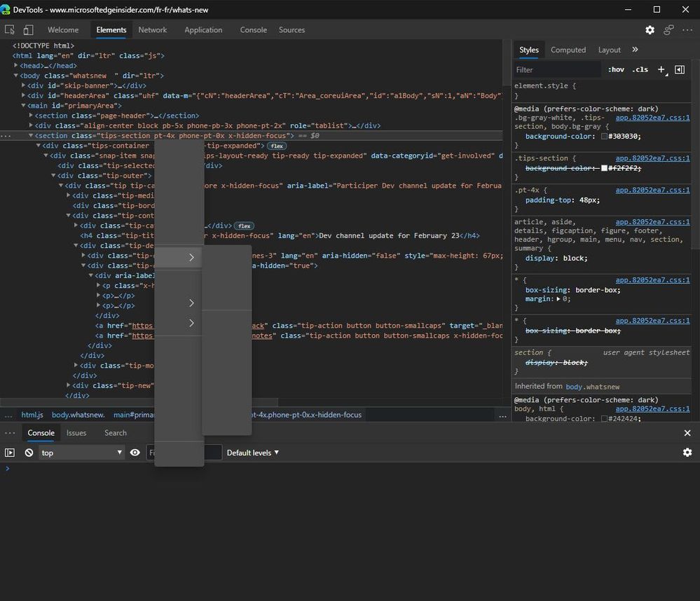Screen dimensions: 700x601
Task: Add a new style rule
Action: [661, 69]
